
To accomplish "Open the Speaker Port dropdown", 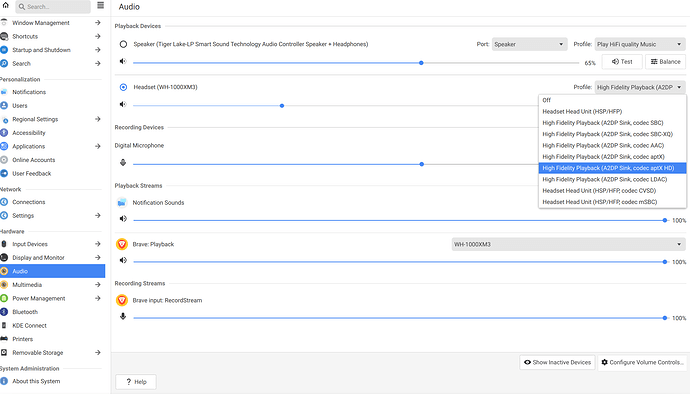I will click(529, 44).
